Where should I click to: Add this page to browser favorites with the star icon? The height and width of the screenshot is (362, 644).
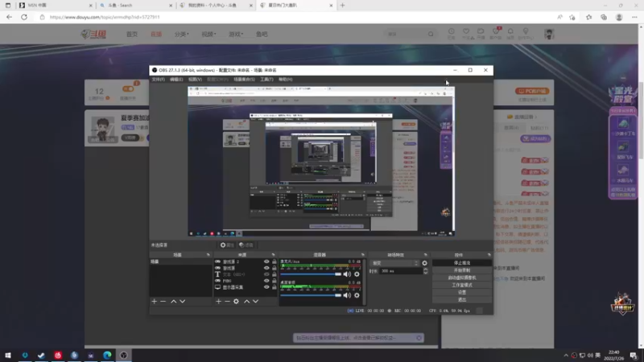point(572,17)
